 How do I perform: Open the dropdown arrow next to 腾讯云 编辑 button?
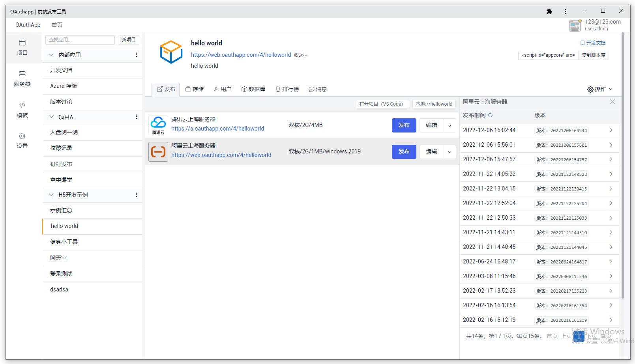coord(450,125)
